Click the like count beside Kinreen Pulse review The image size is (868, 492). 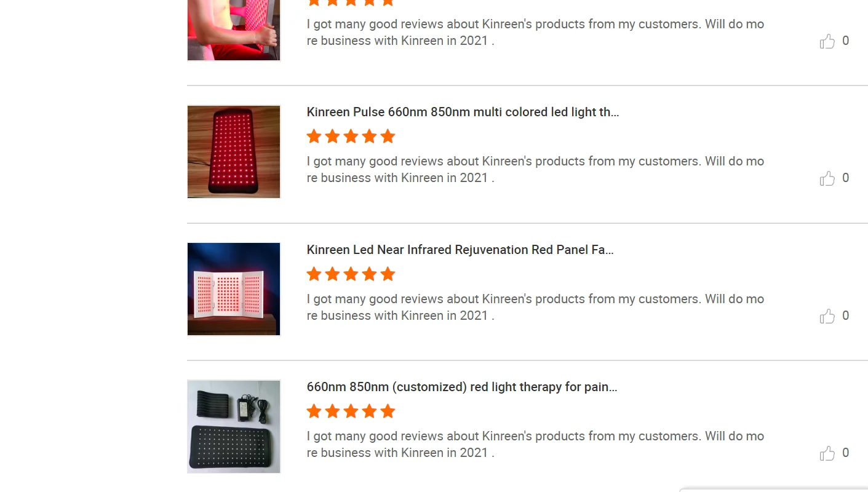click(x=846, y=178)
